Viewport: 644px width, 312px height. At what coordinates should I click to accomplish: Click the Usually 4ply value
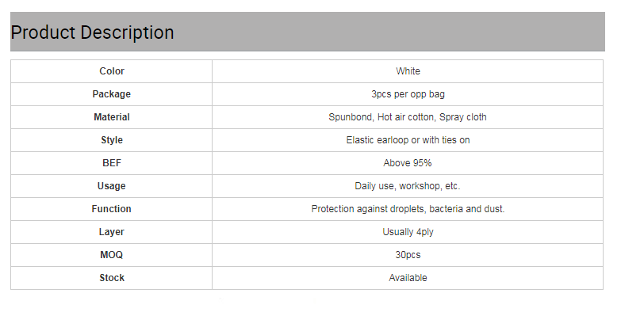(x=408, y=232)
